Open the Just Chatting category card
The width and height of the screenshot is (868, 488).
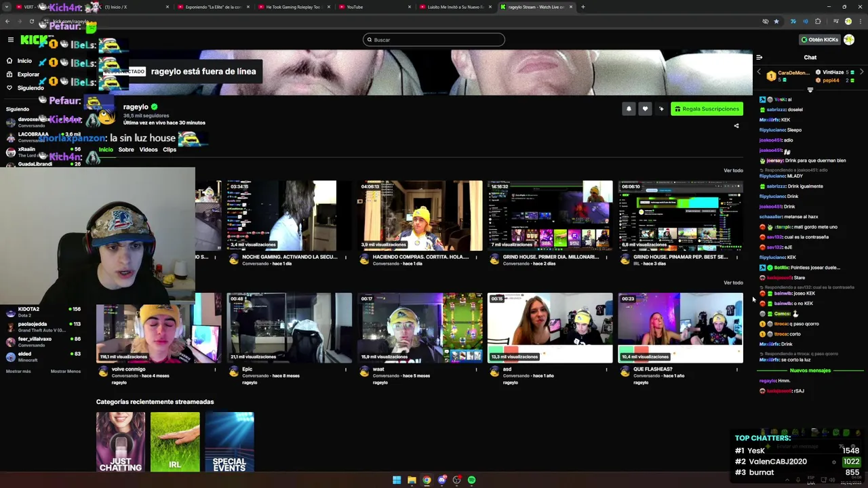pos(121,442)
